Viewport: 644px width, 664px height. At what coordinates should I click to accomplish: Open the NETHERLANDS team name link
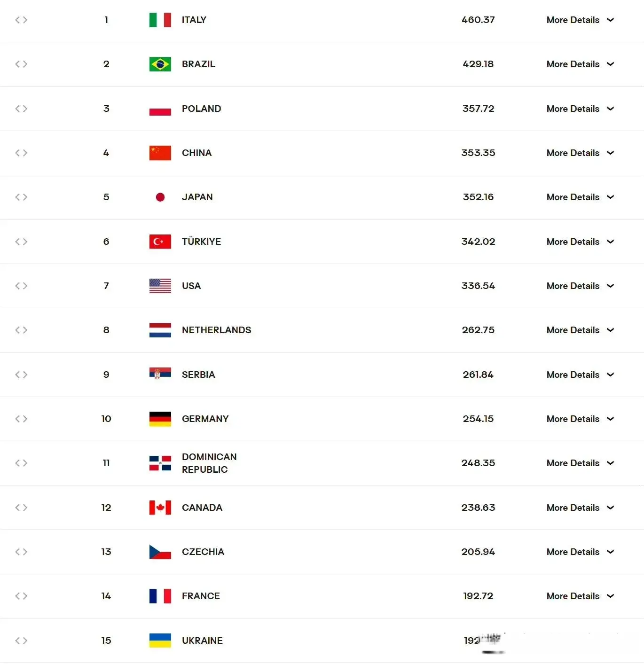coord(216,330)
